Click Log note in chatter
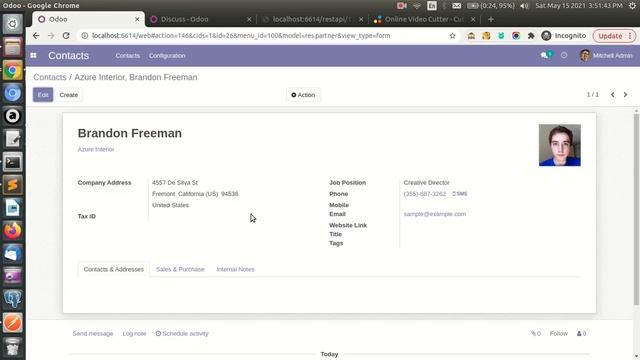The height and width of the screenshot is (360, 640). click(134, 333)
